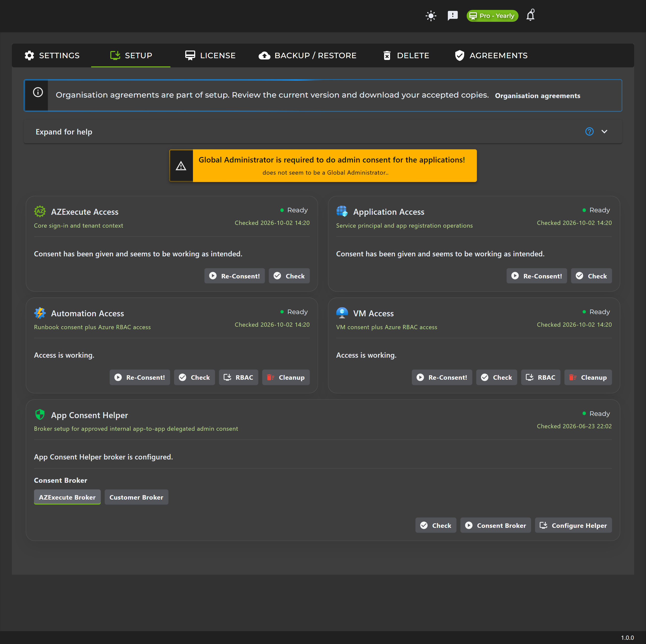
Task: Click the info icon in the agreements banner
Action: pos(38,92)
